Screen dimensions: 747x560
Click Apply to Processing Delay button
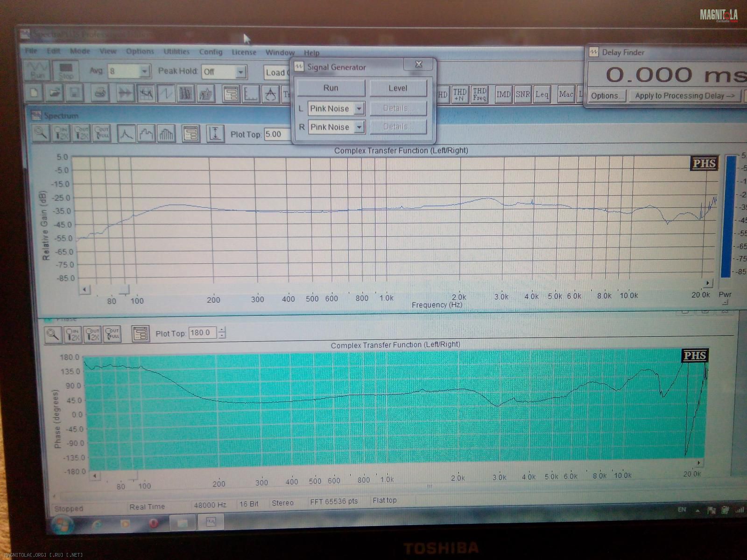tap(685, 96)
